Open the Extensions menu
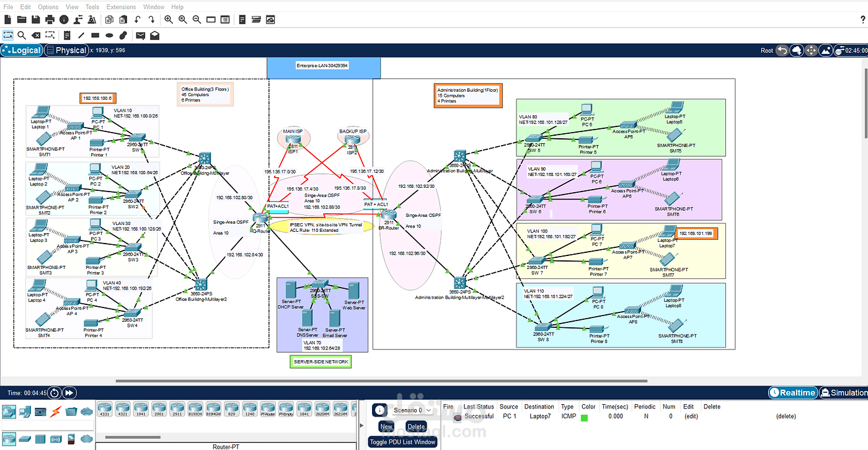 [122, 7]
